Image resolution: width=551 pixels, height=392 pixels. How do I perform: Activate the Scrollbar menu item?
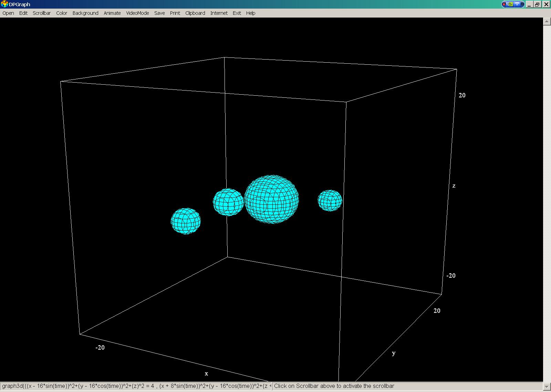(x=42, y=13)
